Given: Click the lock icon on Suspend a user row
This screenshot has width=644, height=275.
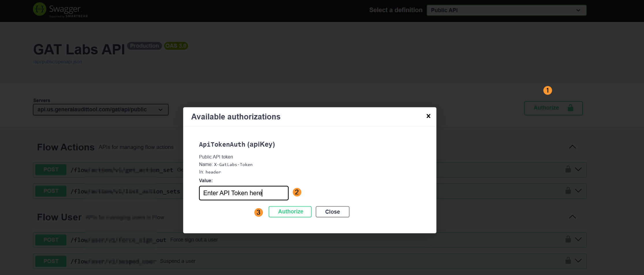Looking at the screenshot, I should (568, 260).
